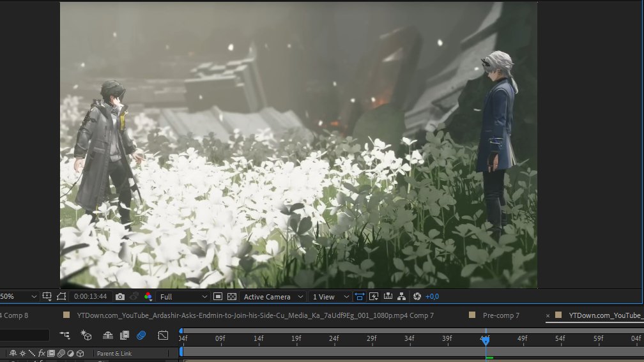Toggle the Fast Previews lightning icon
The image size is (644, 362).
pyautogui.click(x=374, y=296)
